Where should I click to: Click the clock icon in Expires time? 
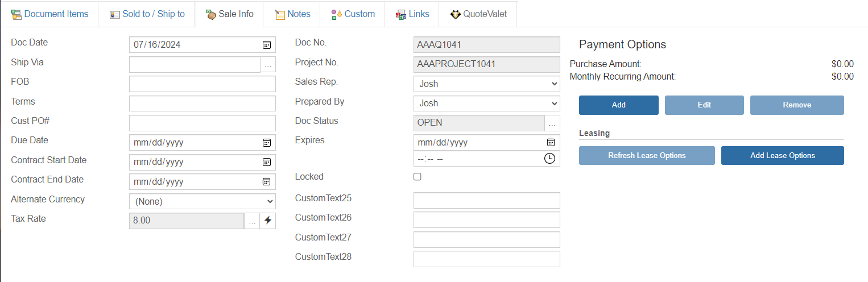point(549,159)
